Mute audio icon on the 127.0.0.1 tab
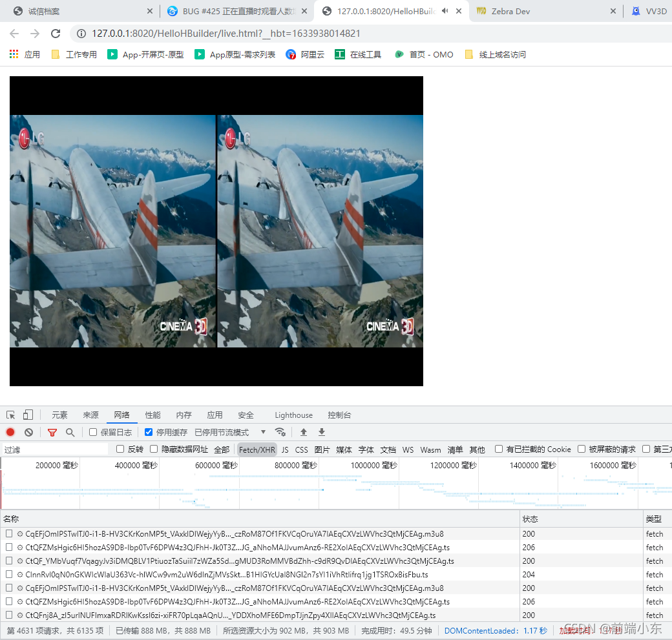 445,11
